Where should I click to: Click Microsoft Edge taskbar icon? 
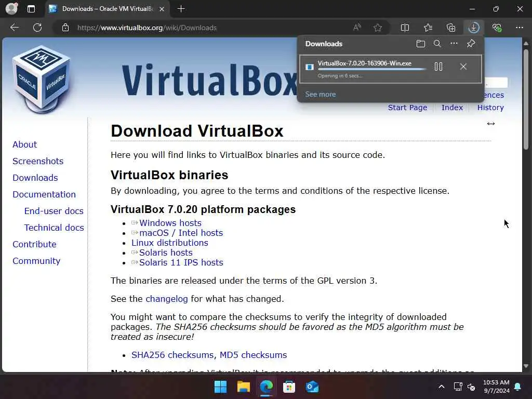coord(267,387)
